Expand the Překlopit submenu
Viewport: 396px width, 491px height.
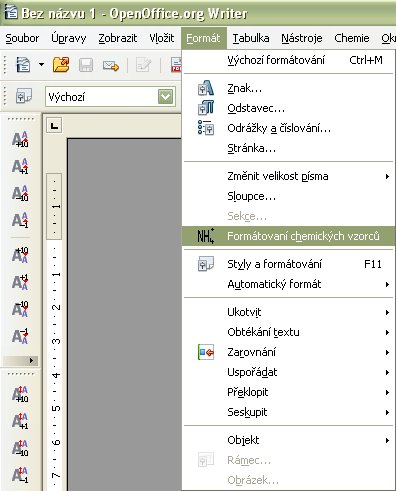click(289, 392)
